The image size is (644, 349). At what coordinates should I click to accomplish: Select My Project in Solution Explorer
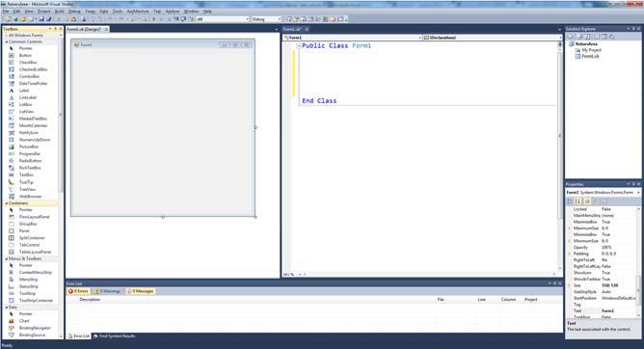[x=591, y=50]
